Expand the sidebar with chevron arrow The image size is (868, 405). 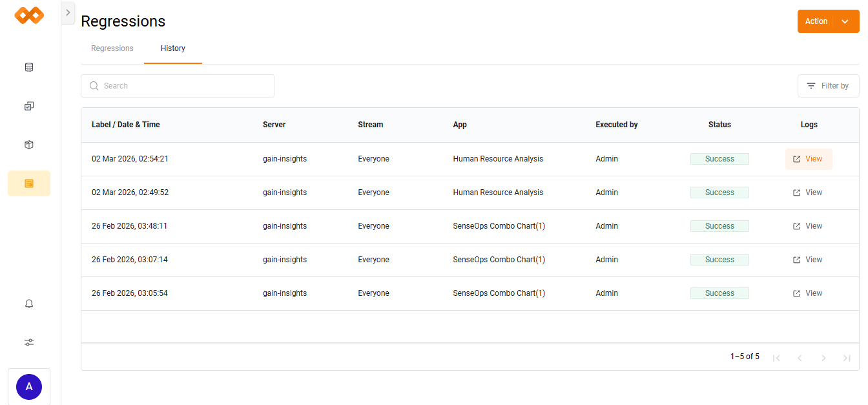[x=68, y=13]
